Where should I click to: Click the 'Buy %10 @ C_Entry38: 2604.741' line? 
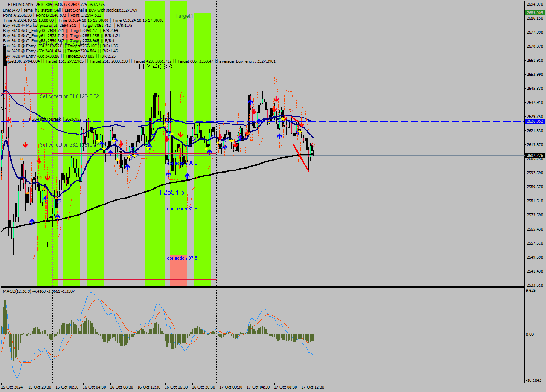pos(60,30)
